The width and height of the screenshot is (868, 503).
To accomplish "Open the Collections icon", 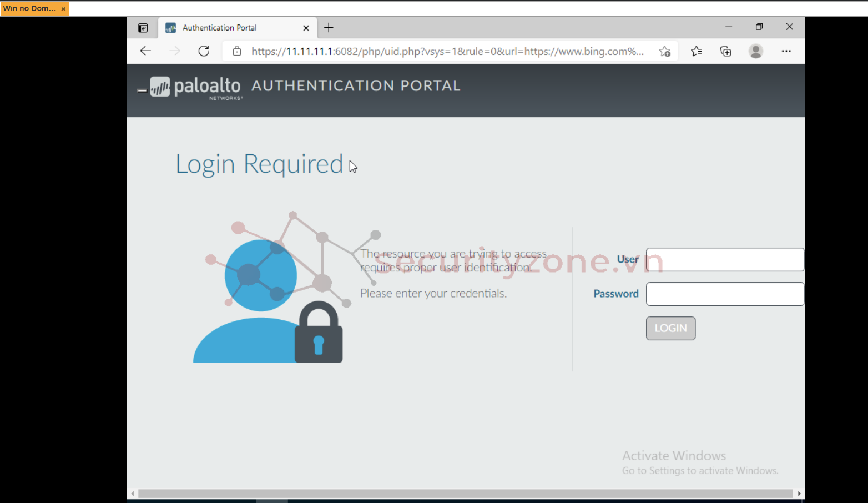I will (725, 51).
